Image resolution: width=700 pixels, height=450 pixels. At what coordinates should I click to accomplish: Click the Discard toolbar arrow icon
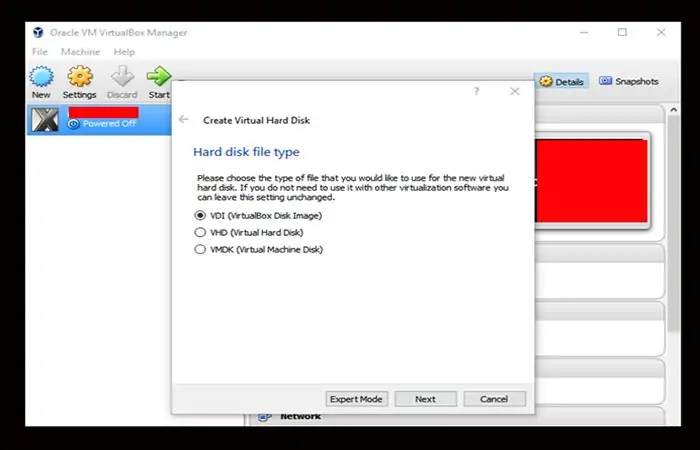tap(122, 76)
